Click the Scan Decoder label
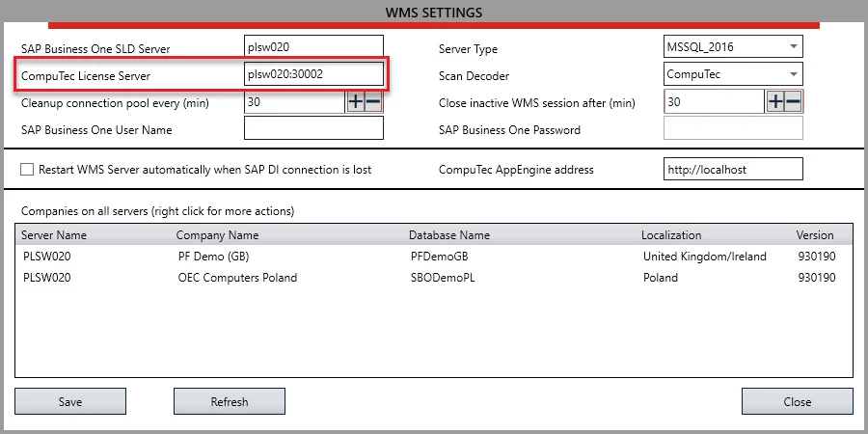The height and width of the screenshot is (434, 868). pyautogui.click(x=474, y=76)
